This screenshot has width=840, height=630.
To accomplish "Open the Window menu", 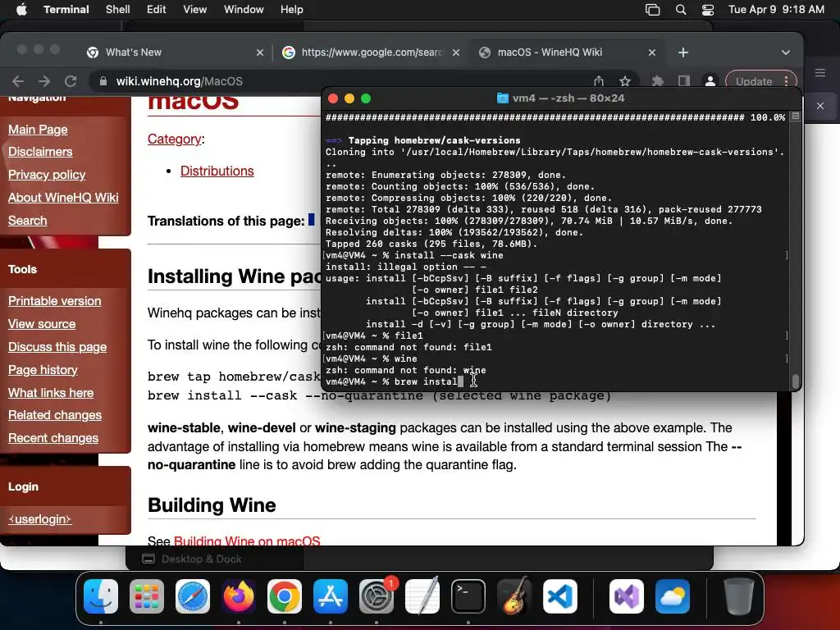I will pyautogui.click(x=244, y=10).
